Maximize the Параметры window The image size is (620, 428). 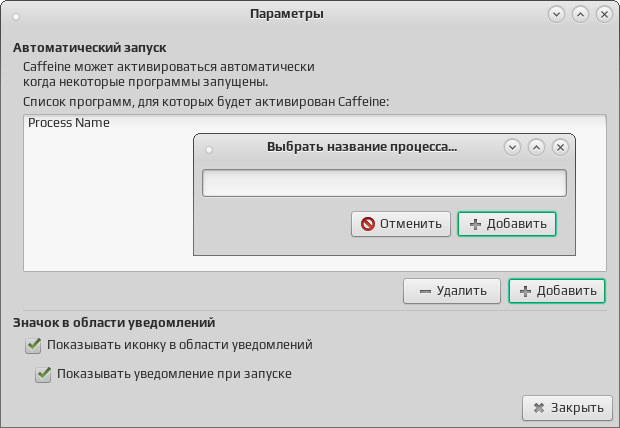coord(580,15)
